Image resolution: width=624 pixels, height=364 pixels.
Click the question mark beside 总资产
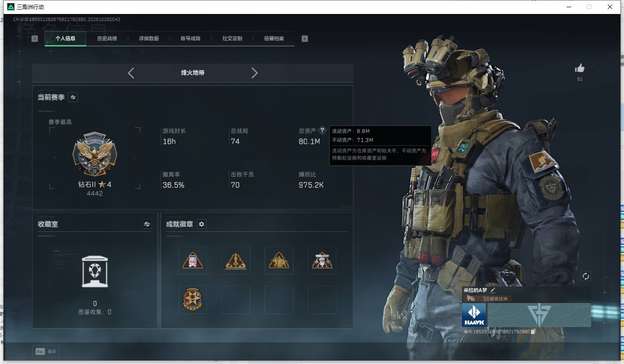pos(322,130)
